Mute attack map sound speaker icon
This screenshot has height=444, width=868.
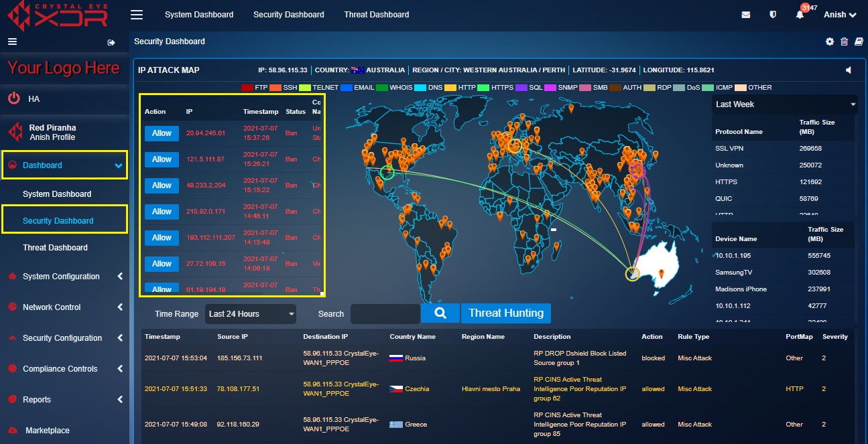coord(849,70)
